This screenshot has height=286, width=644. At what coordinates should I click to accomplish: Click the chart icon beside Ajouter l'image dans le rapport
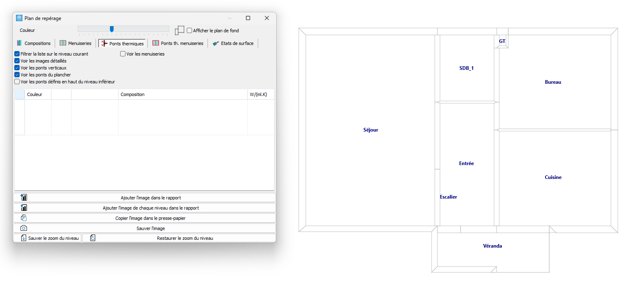[x=24, y=197]
